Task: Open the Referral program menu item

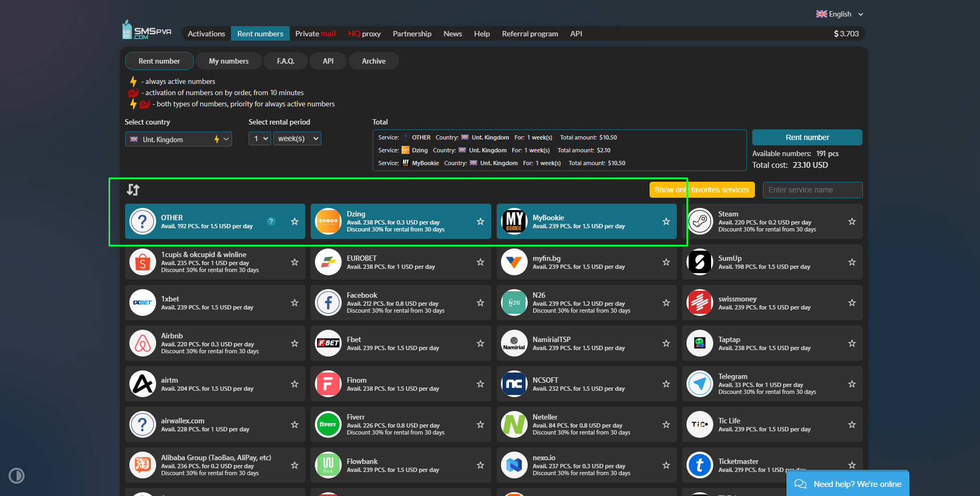Action: click(x=530, y=34)
